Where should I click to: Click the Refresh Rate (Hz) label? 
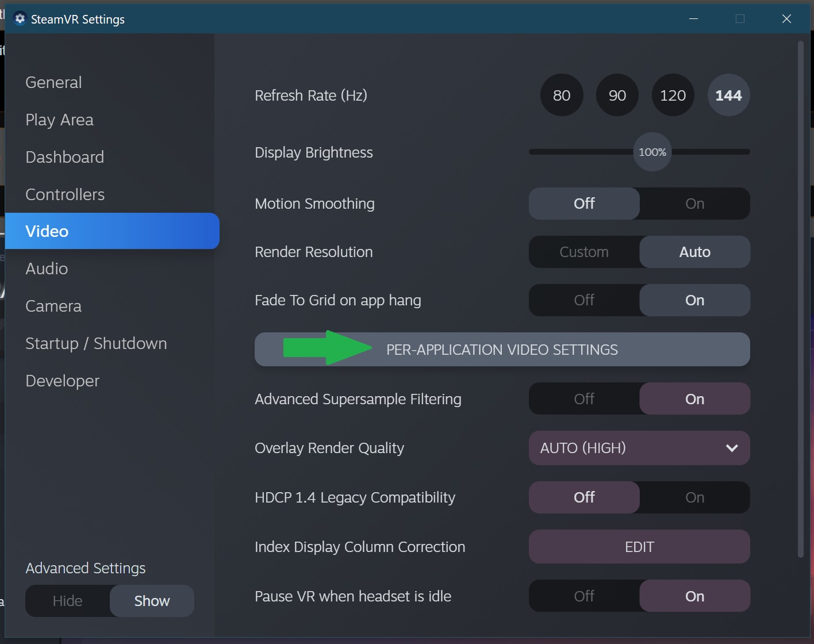(311, 95)
